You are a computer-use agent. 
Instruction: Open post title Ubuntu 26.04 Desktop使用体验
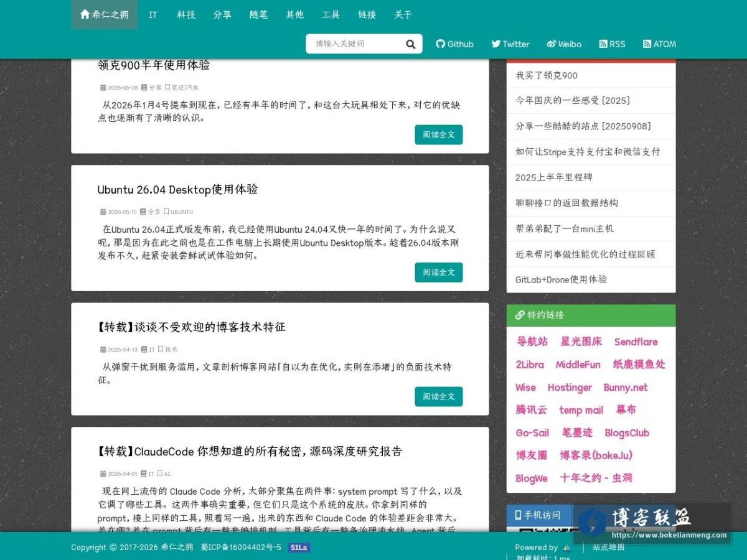[x=177, y=189]
